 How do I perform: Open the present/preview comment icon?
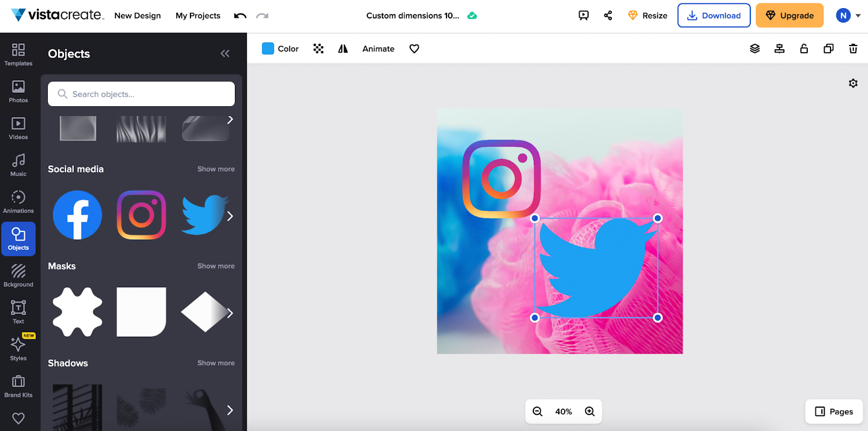click(584, 16)
